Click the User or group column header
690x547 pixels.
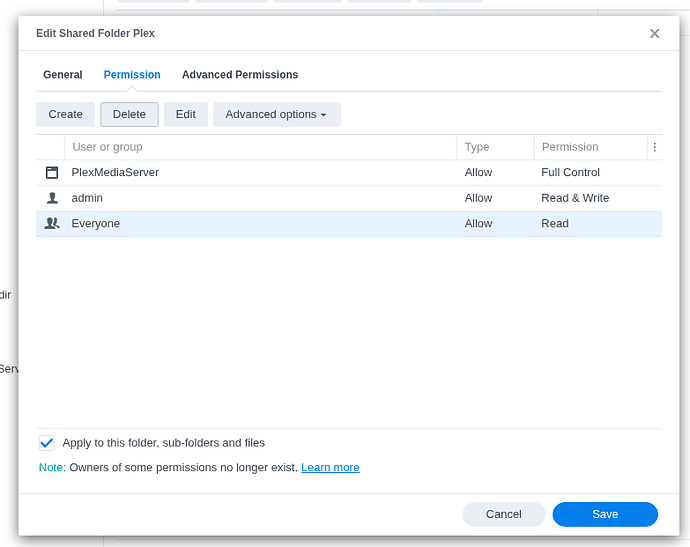pos(261,147)
